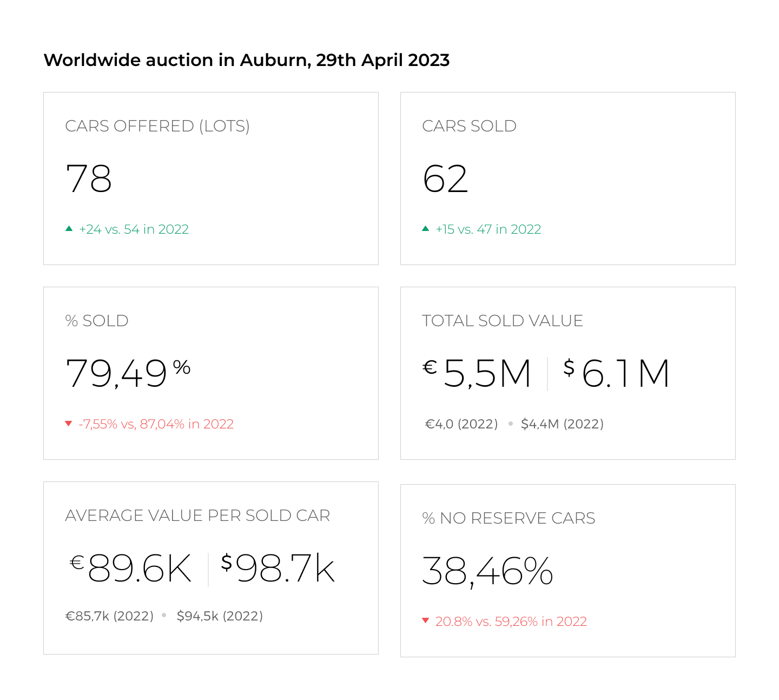The image size is (779, 700).
Task: Click the '€85,7k (2022)' figure
Action: tap(110, 616)
